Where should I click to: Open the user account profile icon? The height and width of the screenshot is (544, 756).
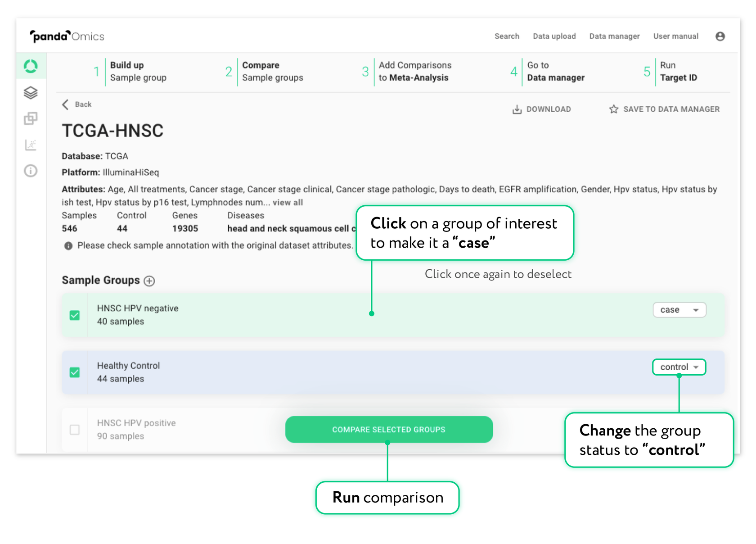click(x=720, y=36)
